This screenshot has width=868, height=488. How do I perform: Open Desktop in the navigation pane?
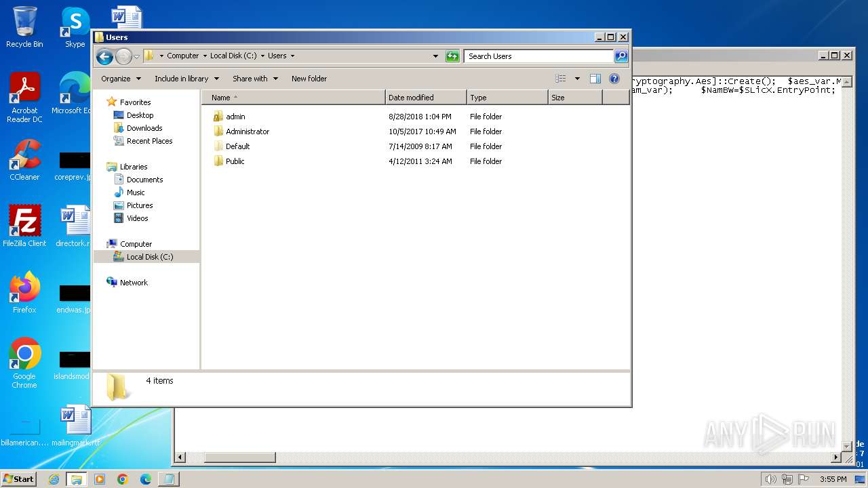click(140, 115)
